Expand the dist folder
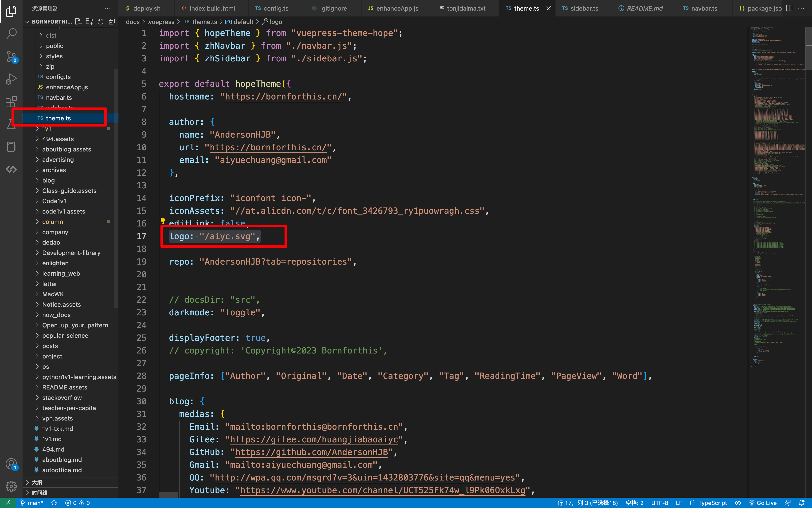 [x=70, y=35]
